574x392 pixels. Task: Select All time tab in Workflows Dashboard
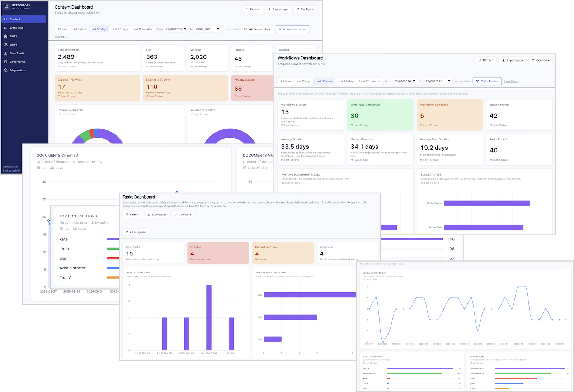pyautogui.click(x=286, y=81)
